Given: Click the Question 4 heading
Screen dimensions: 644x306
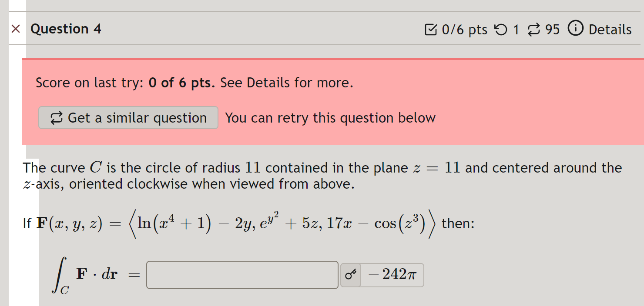Looking at the screenshot, I should 66,29.
